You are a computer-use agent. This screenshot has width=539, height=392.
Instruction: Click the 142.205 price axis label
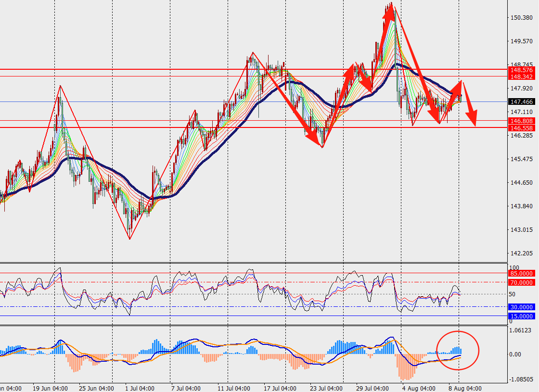pos(522,253)
